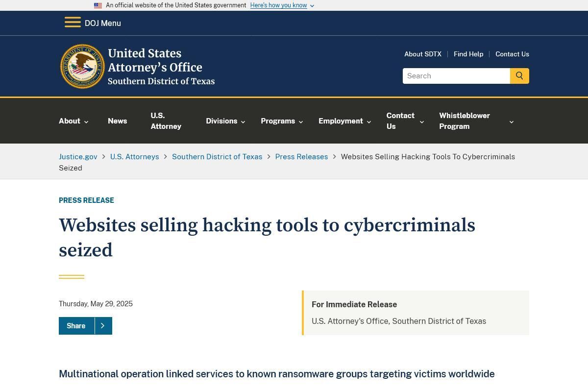Expand the Contact Us nav dropdown chevron
The image size is (588, 392).
tap(422, 122)
